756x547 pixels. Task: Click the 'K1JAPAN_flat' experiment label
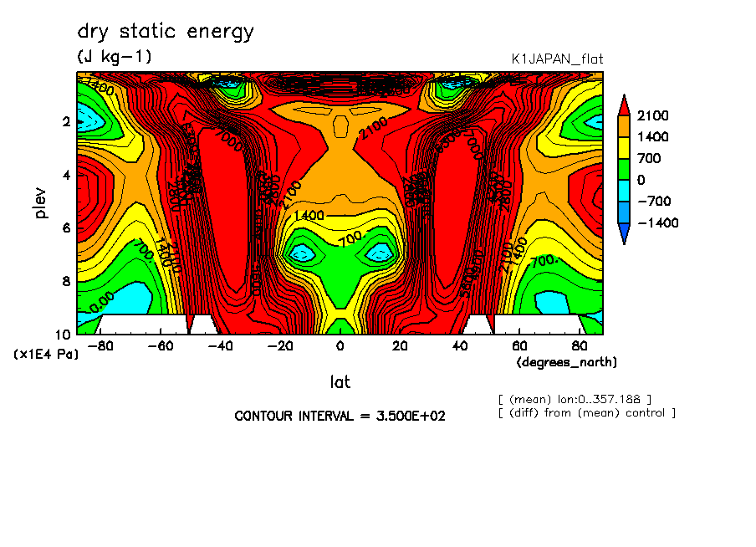[557, 59]
